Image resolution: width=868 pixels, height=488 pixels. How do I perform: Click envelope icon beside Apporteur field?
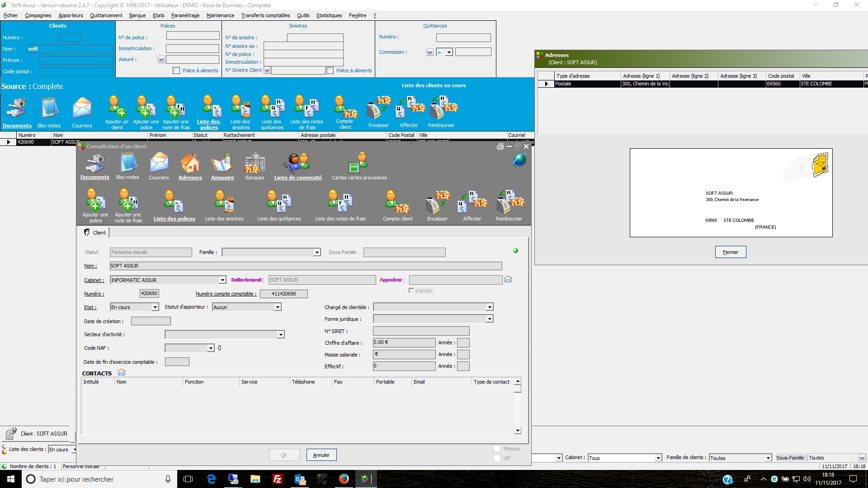(508, 279)
